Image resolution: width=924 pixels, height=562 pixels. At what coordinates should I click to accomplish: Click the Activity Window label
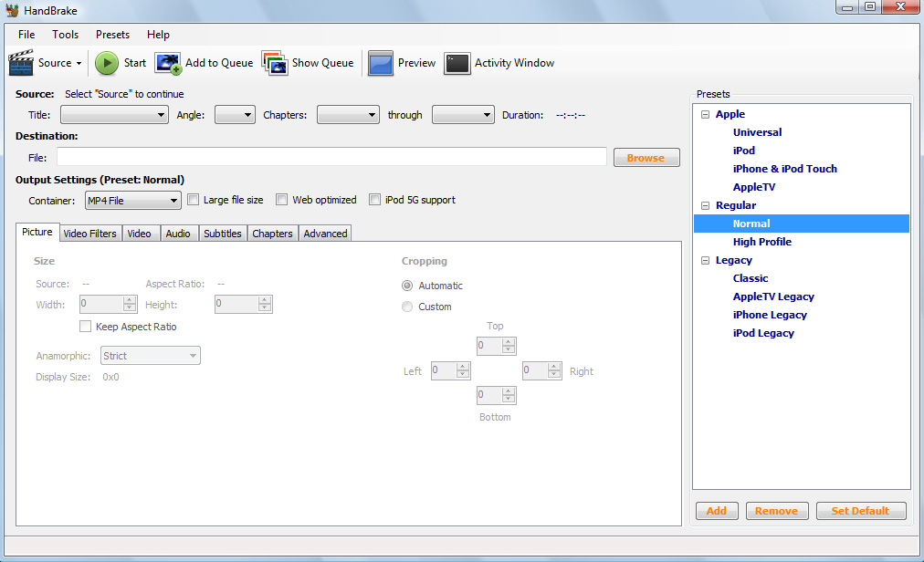(514, 63)
